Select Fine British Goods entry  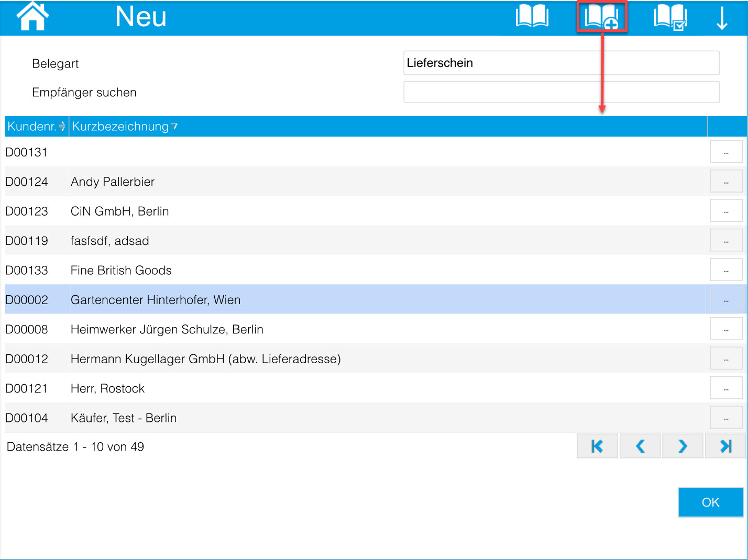(121, 270)
